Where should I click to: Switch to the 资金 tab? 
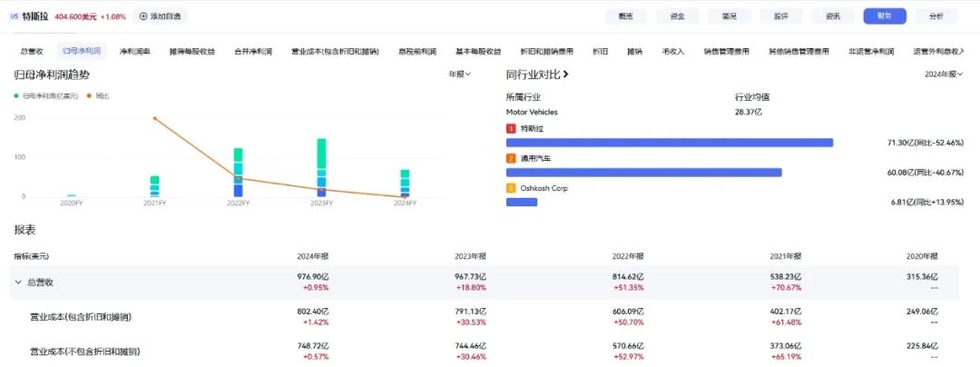(x=677, y=17)
